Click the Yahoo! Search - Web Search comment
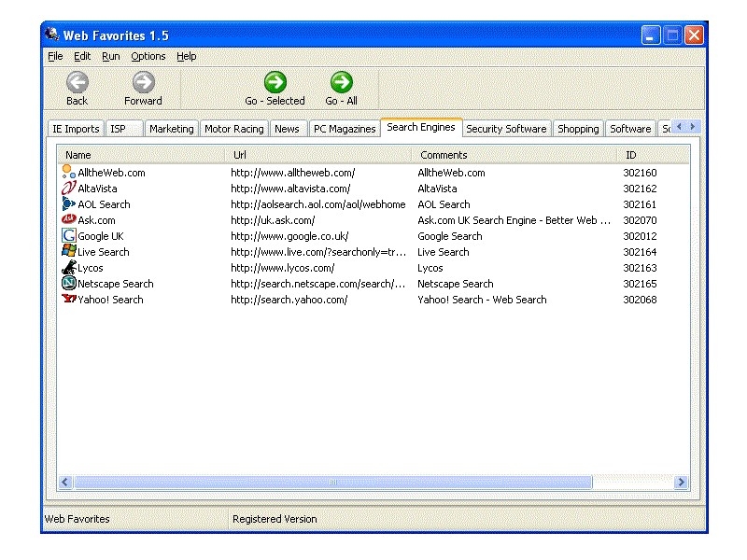This screenshot has width=747, height=560. point(482,300)
